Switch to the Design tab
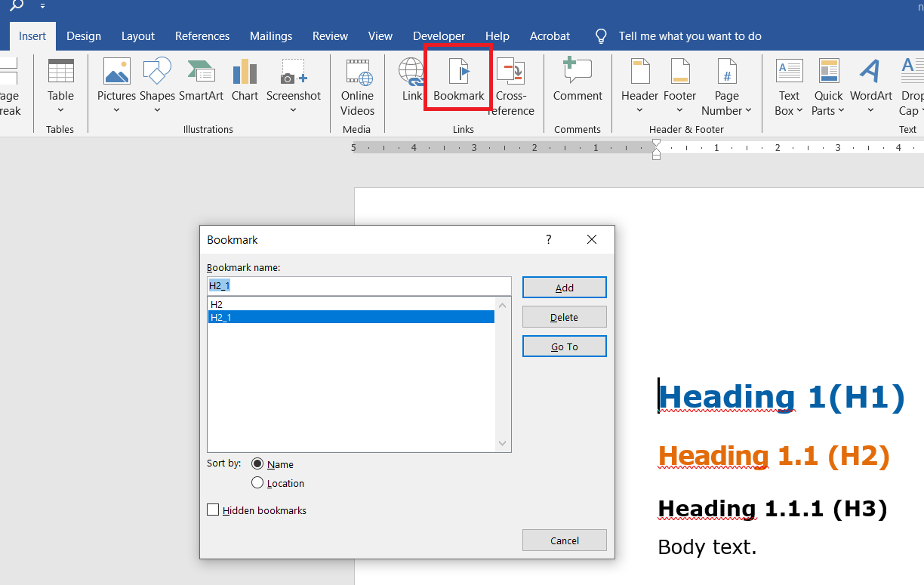 pyautogui.click(x=84, y=36)
